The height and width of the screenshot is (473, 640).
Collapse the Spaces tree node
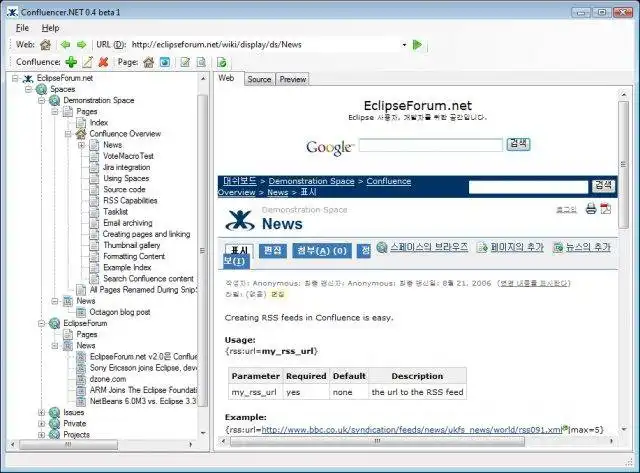click(28, 89)
